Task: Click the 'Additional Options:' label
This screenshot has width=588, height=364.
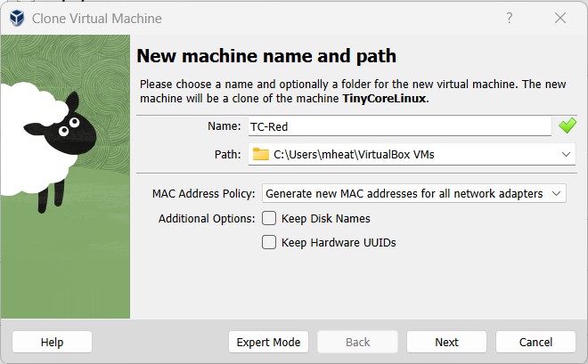Action: coord(207,218)
